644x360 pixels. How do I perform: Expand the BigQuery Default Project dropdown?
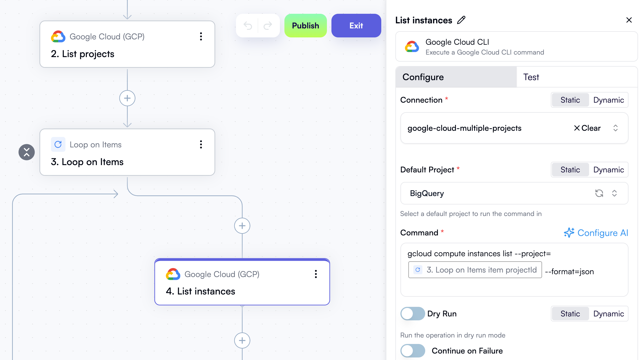click(x=614, y=193)
